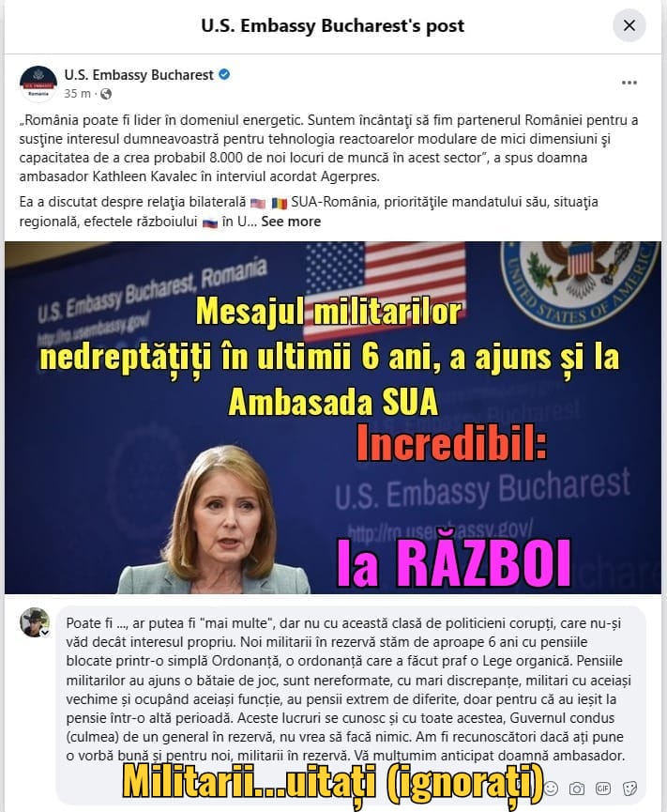Click the public globe audience icon
This screenshot has width=667, height=812.
click(x=106, y=94)
